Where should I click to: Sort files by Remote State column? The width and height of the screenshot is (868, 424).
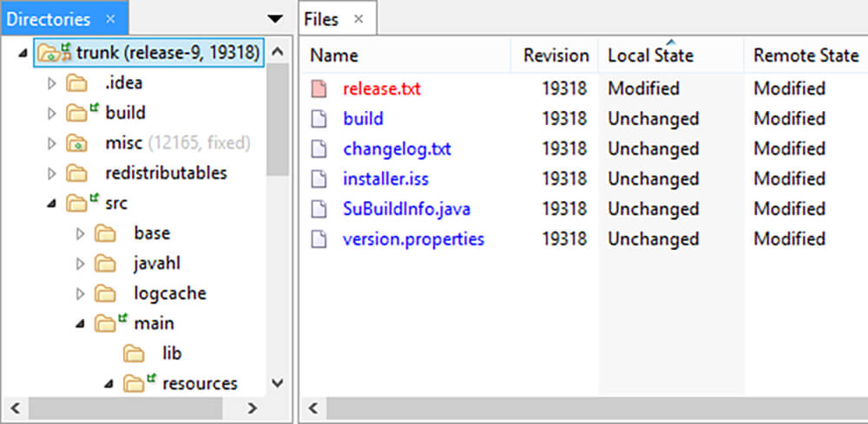pyautogui.click(x=806, y=55)
